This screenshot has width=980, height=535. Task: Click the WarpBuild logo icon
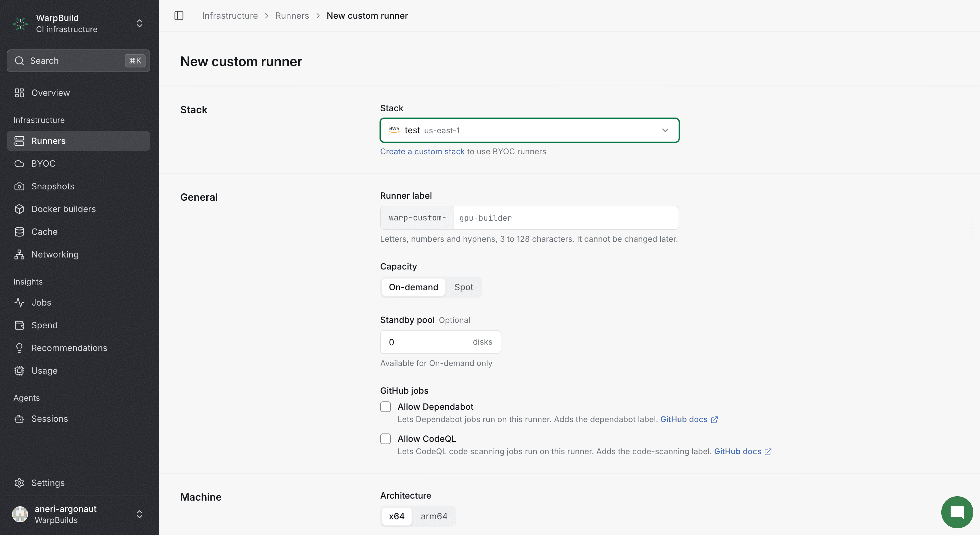tap(21, 24)
